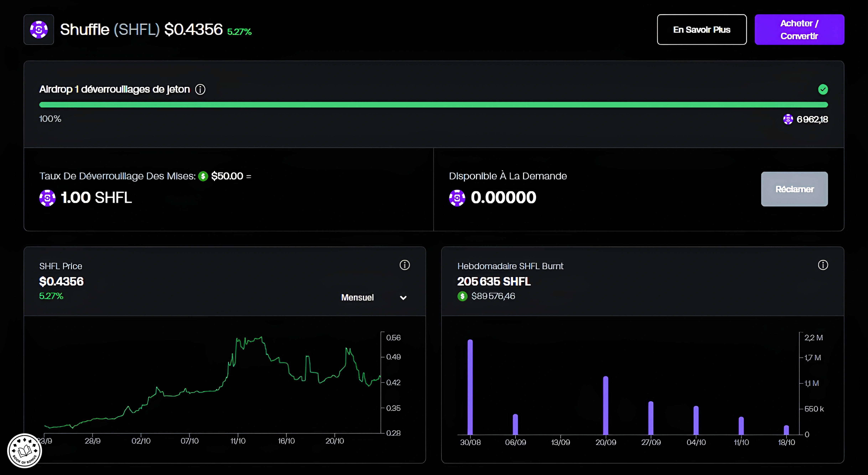Click the SHFL Price card title
The image size is (868, 475).
click(61, 266)
